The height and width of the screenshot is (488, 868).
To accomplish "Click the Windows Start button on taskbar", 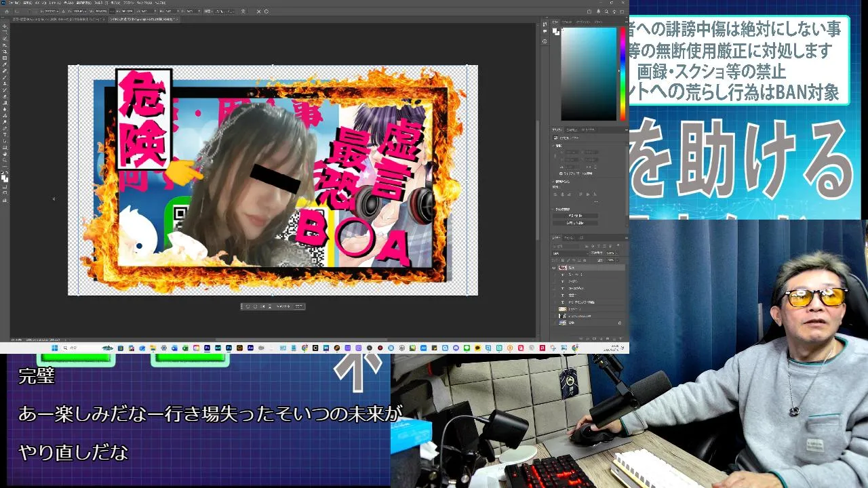I will [x=55, y=348].
